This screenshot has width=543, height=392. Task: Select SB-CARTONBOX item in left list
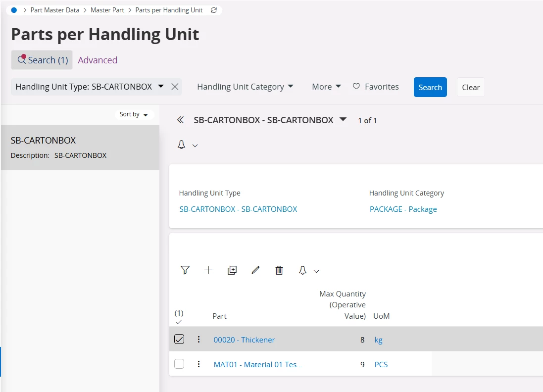[x=80, y=147]
